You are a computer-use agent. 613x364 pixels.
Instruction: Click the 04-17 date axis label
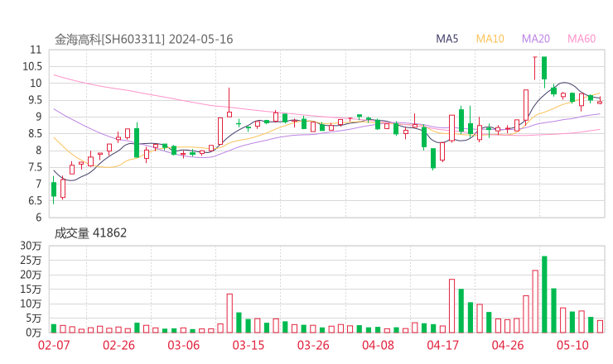[443, 345]
